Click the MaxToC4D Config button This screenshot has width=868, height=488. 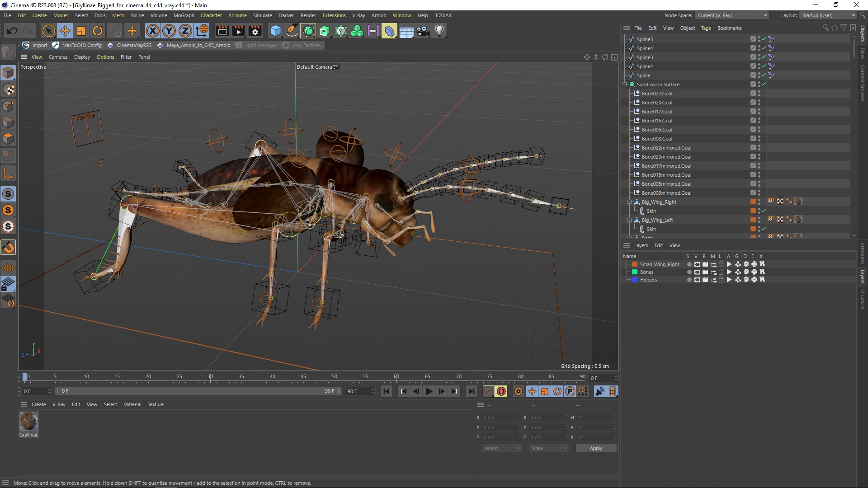[77, 45]
